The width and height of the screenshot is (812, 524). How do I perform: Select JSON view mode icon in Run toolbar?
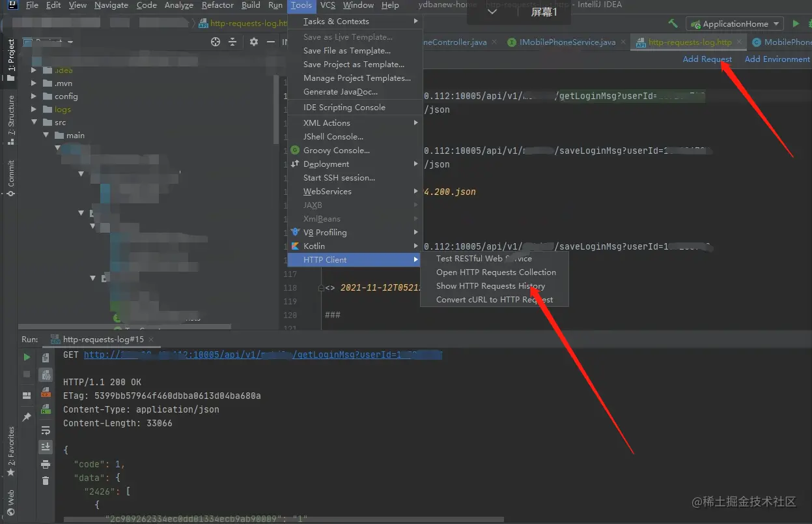coord(46,375)
